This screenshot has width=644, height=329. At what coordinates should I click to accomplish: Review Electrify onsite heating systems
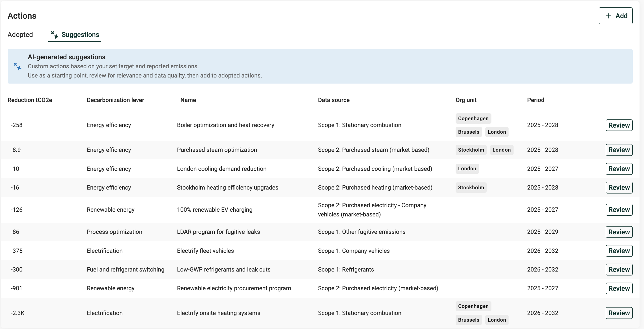[x=619, y=313]
